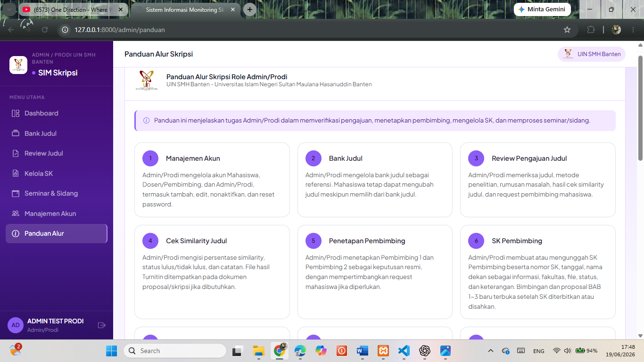The image size is (644, 362).
Task: Click the Minta Gemini button
Action: pos(542,9)
